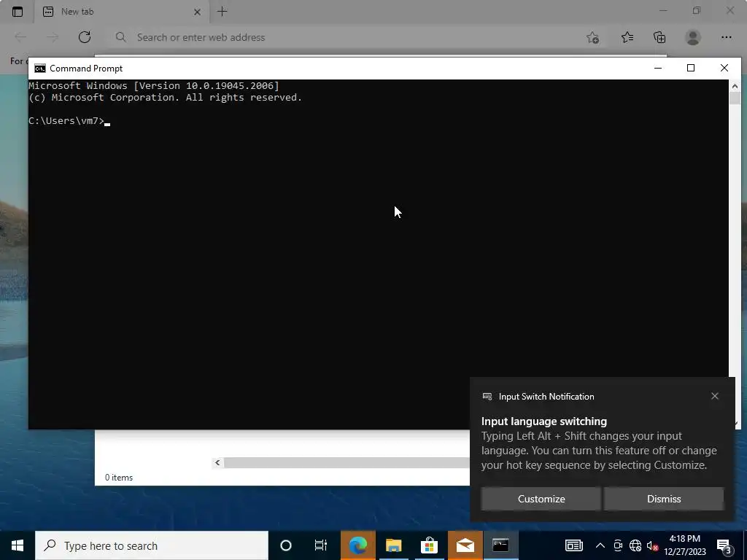
Task: Open the Windows Start menu
Action: coord(18,545)
